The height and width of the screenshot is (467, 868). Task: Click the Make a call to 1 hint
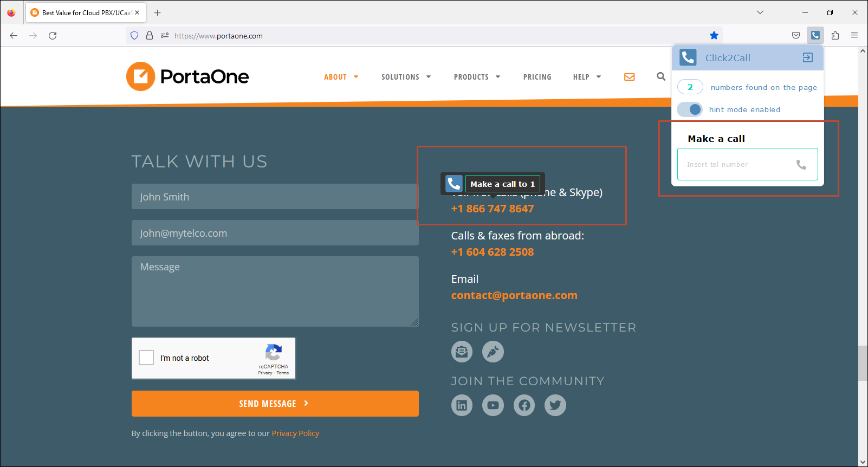[502, 184]
